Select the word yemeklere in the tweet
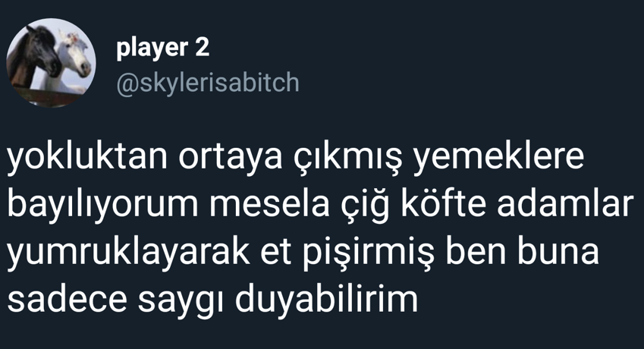 point(498,157)
